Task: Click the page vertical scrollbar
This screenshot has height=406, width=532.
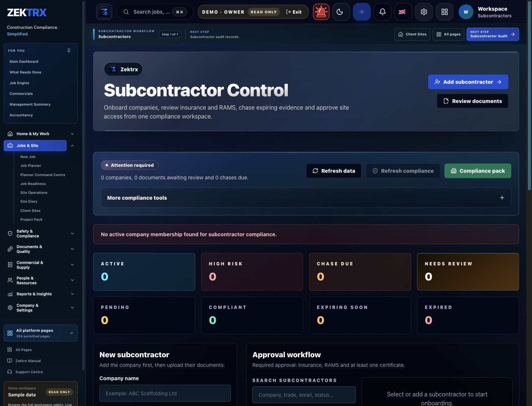Action: (529, 96)
